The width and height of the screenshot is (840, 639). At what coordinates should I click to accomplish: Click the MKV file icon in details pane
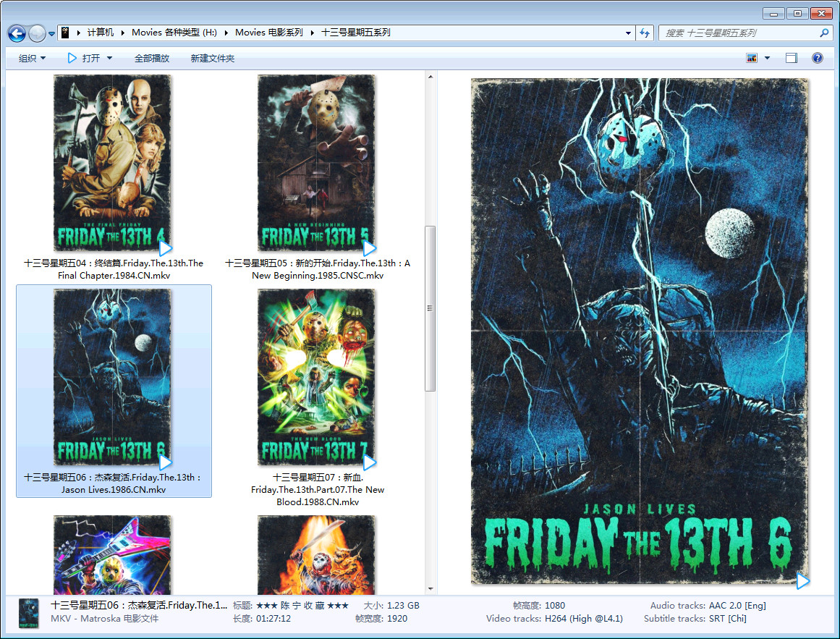(29, 612)
